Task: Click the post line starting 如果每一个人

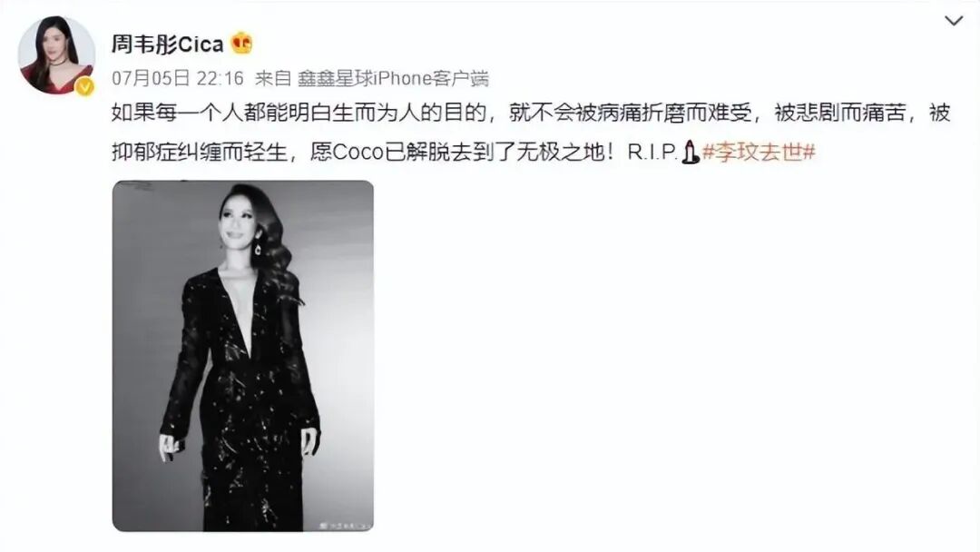Action: pyautogui.click(x=531, y=113)
